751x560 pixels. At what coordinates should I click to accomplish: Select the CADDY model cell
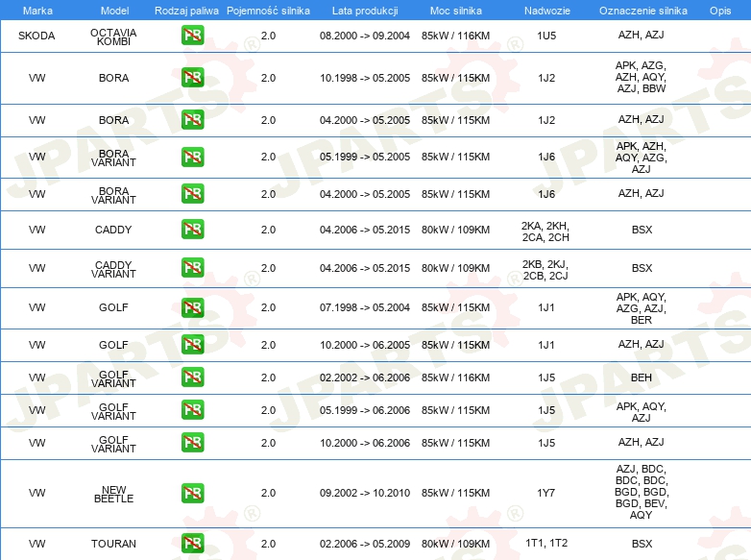113,230
